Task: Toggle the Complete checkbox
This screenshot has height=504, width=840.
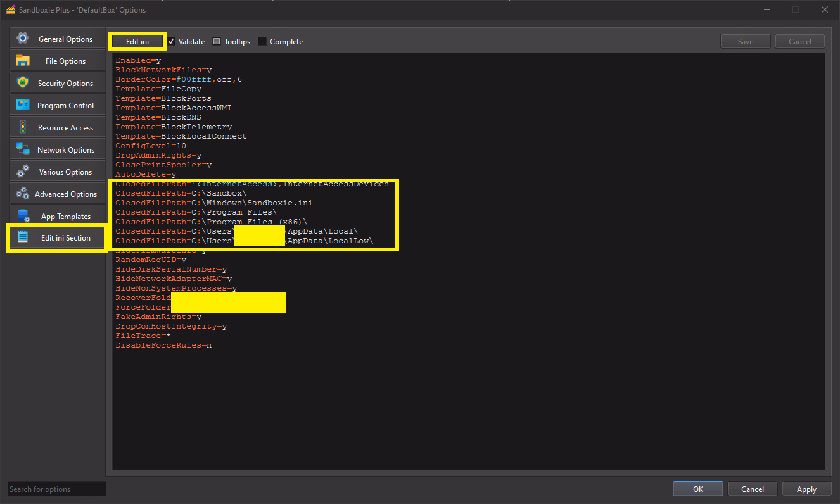Action: click(x=262, y=42)
